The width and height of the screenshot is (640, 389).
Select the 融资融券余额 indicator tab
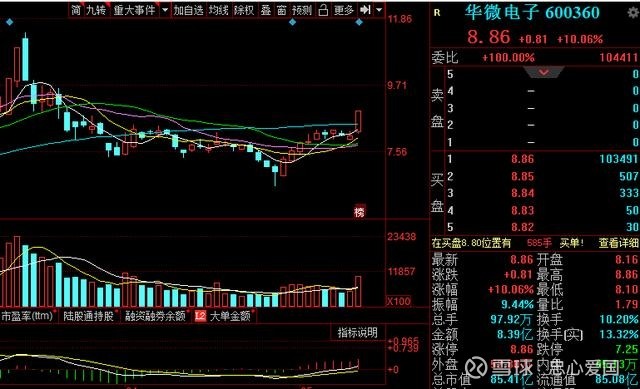click(155, 316)
